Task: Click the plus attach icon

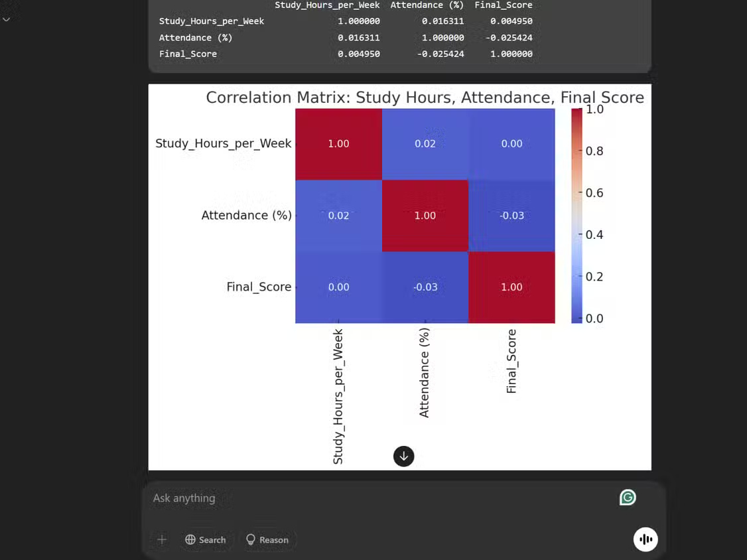Action: pos(162,539)
